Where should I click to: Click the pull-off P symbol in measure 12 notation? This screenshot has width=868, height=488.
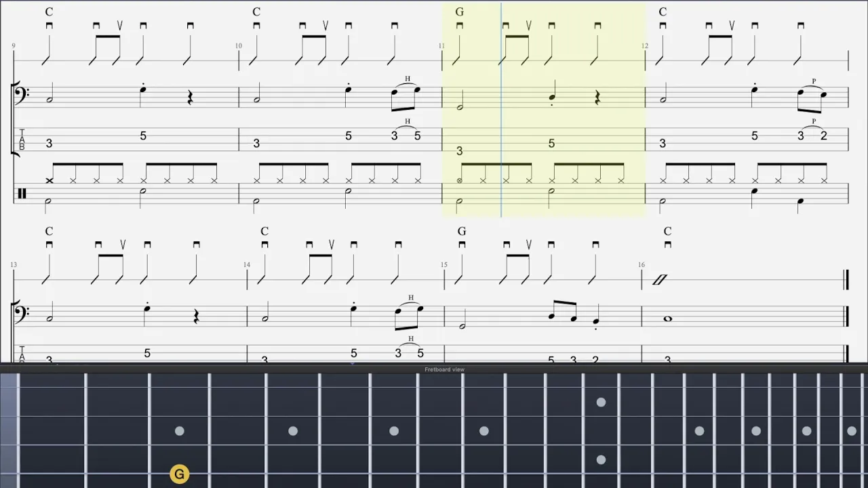point(814,82)
